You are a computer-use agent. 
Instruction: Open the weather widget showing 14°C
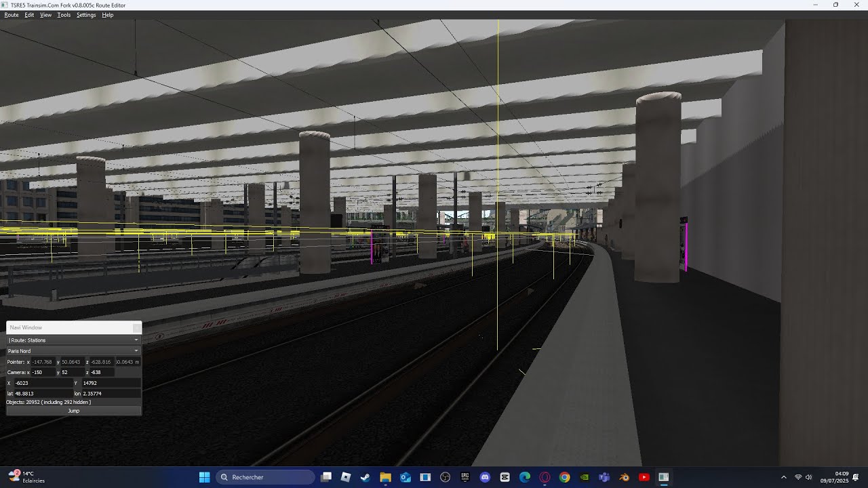(27, 477)
